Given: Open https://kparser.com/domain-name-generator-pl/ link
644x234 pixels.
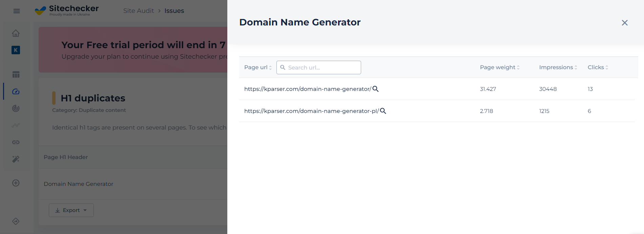Looking at the screenshot, I should [311, 111].
